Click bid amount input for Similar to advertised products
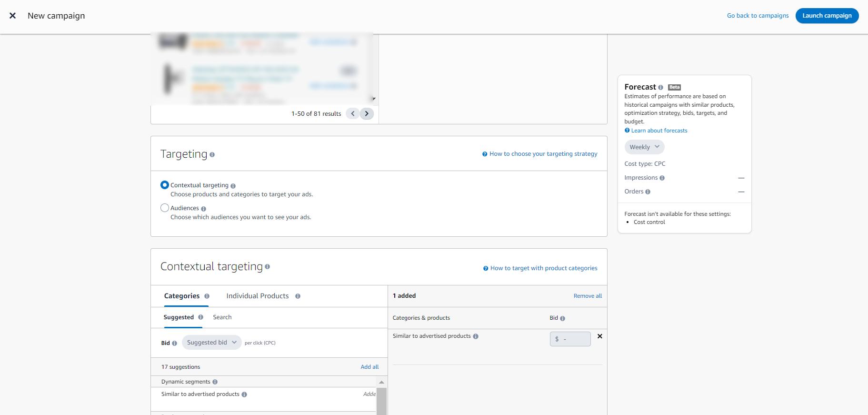 (x=570, y=339)
